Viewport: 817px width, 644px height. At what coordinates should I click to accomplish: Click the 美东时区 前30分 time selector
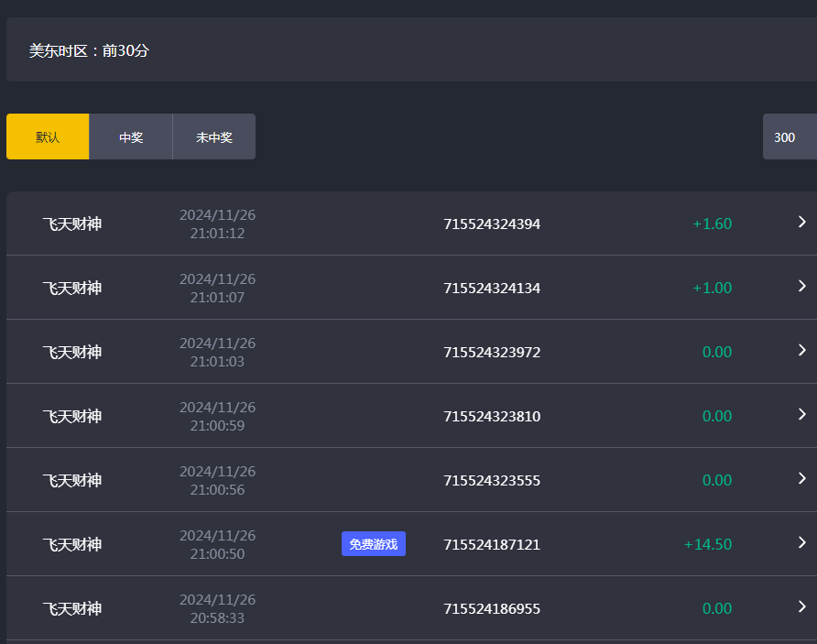[x=89, y=50]
